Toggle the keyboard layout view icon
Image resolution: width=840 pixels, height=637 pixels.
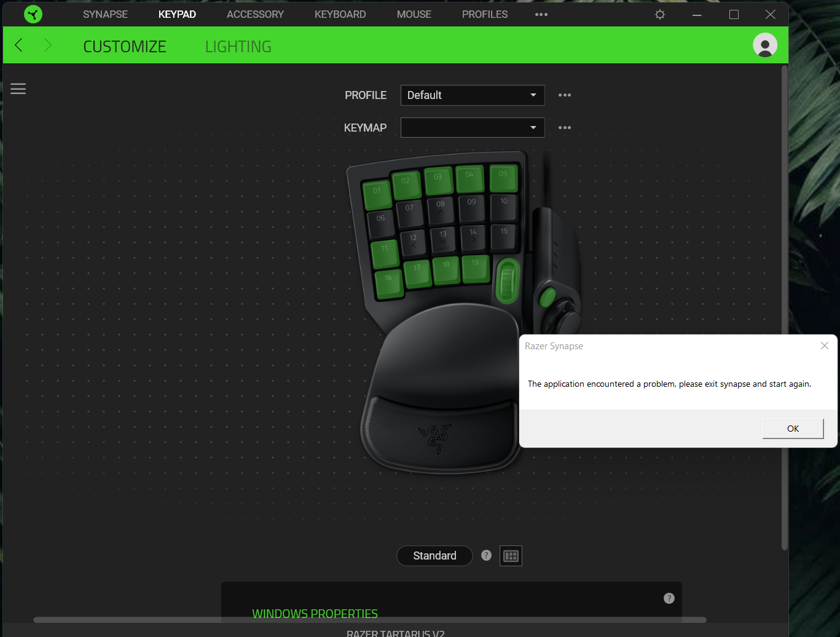[x=511, y=556]
